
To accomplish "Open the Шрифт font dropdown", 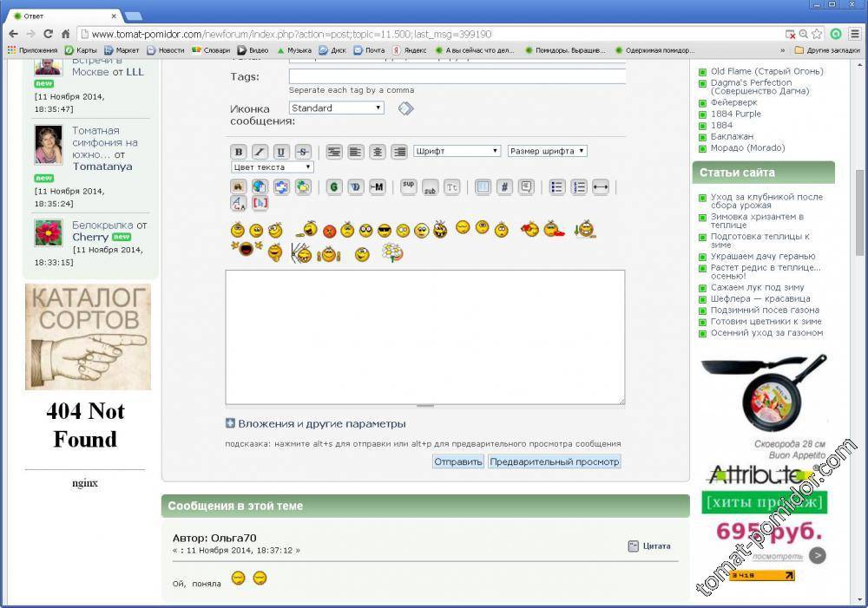I will point(457,151).
